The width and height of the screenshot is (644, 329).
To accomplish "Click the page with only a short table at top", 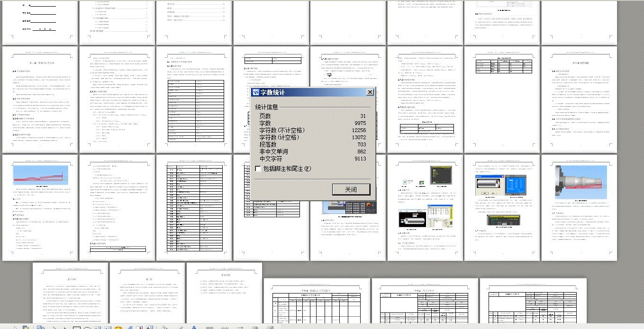I will pos(502,99).
